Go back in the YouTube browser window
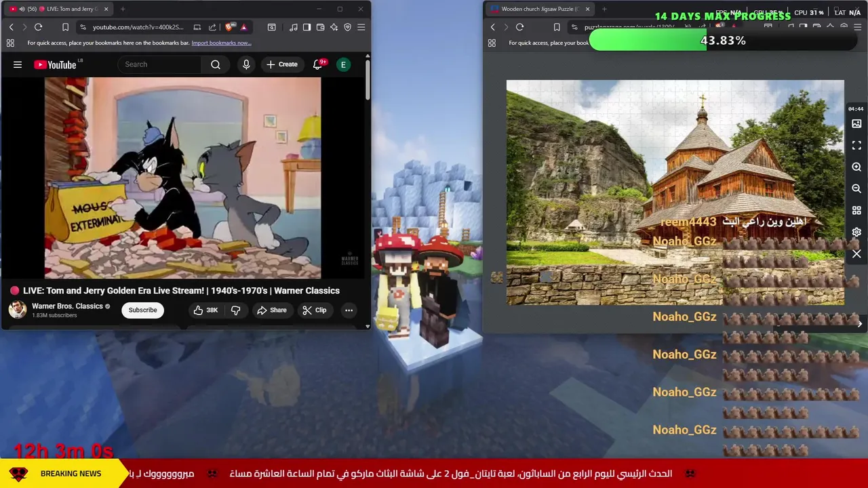 pos(11,27)
